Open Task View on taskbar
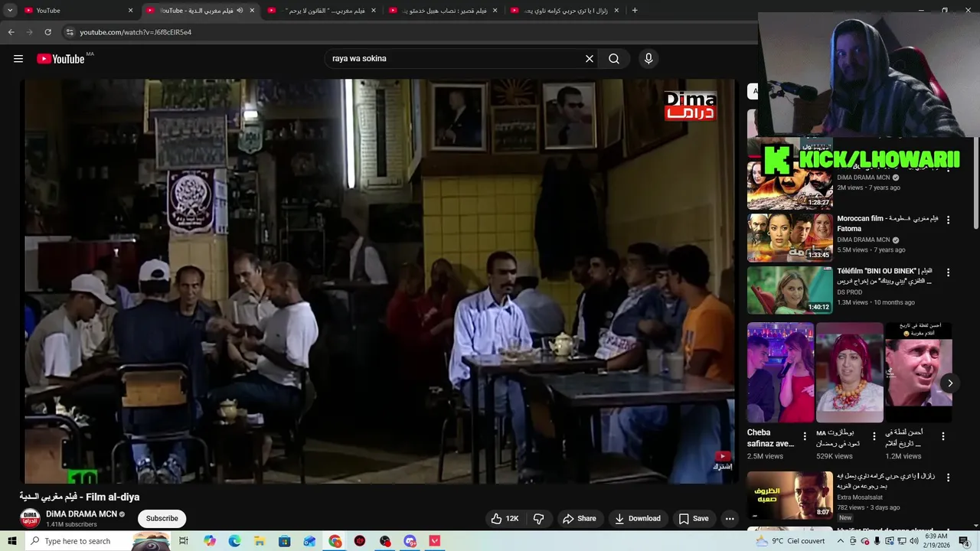This screenshot has width=980, height=551. 184,541
